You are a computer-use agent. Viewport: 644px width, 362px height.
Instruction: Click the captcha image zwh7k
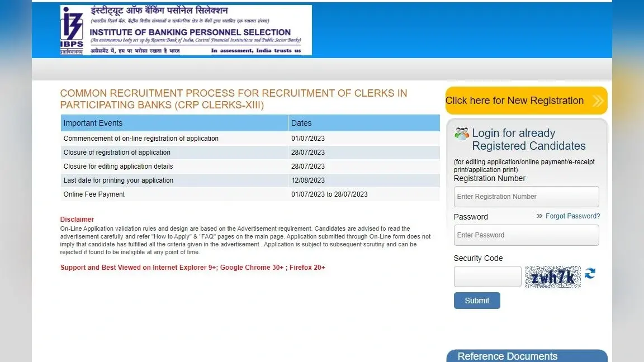click(553, 277)
